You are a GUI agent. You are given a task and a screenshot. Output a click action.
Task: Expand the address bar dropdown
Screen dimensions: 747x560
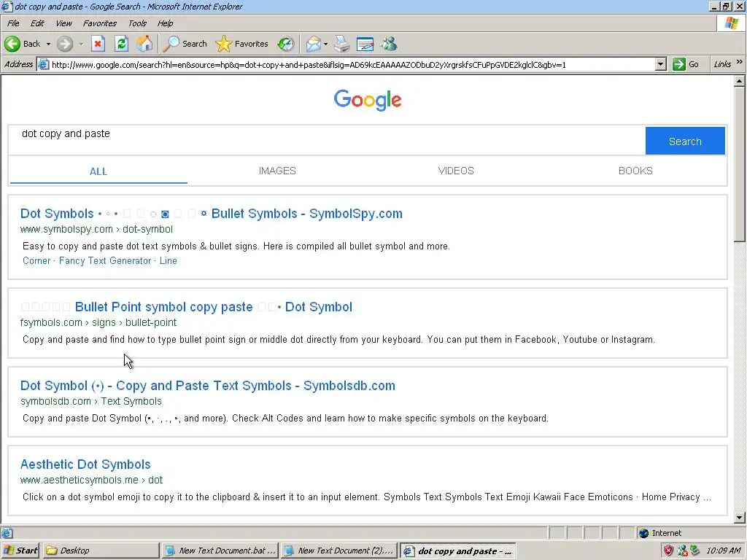660,64
